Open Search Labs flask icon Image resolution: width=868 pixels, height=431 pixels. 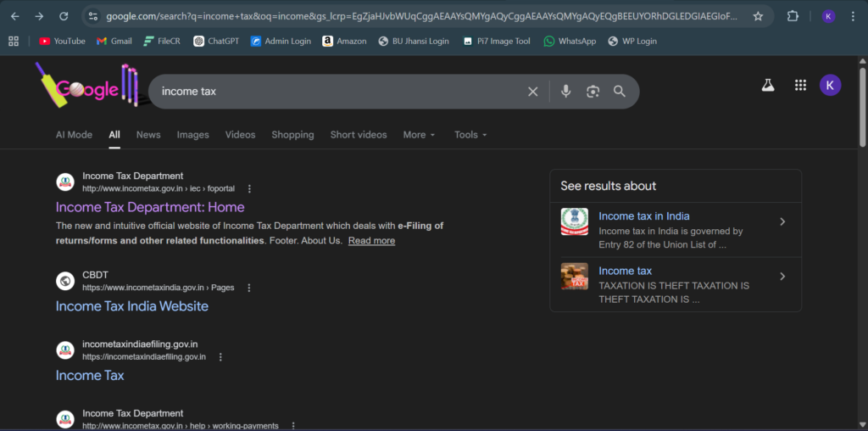[768, 85]
